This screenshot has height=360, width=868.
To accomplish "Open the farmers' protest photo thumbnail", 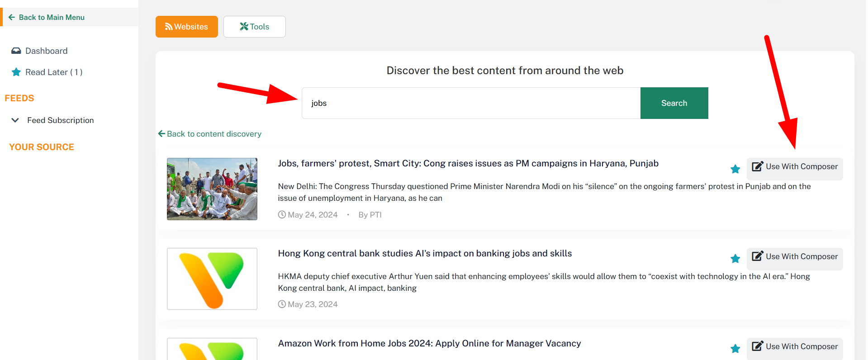I will pyautogui.click(x=212, y=189).
